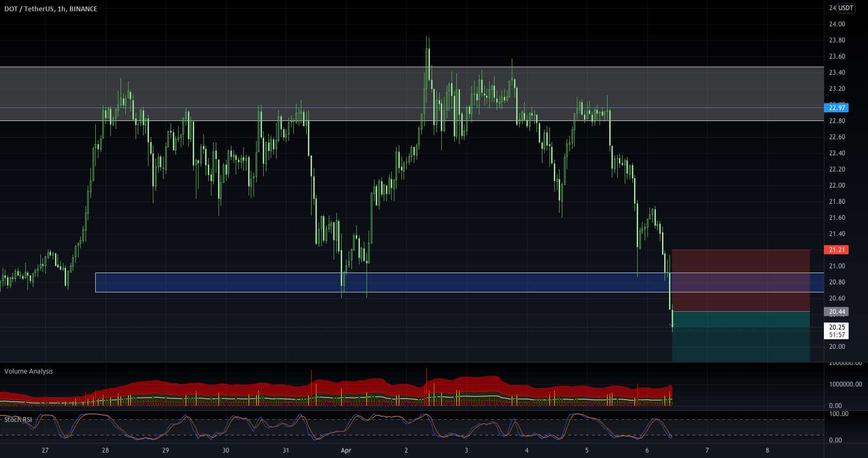Click the current price 20.25 countdown label
This screenshot has width=868, height=458.
point(836,331)
